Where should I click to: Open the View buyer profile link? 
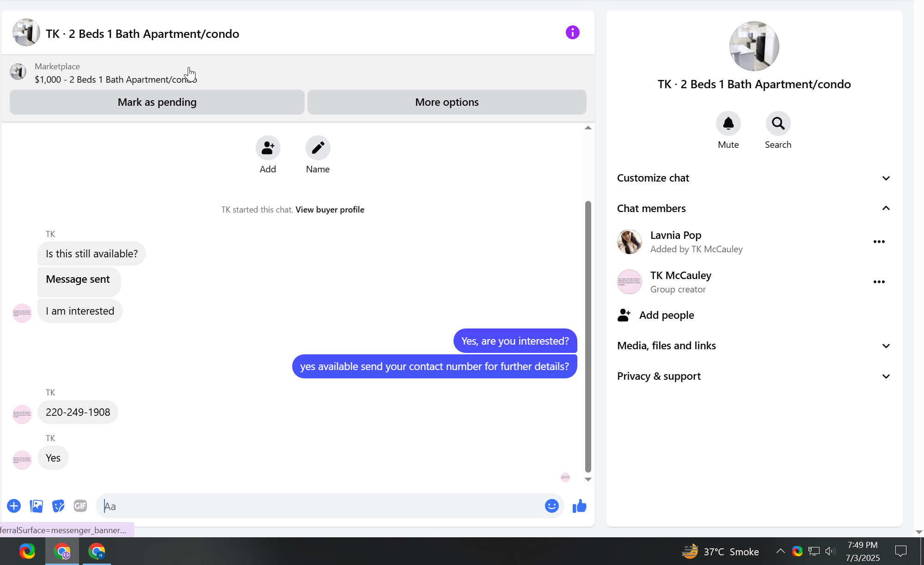click(x=330, y=210)
